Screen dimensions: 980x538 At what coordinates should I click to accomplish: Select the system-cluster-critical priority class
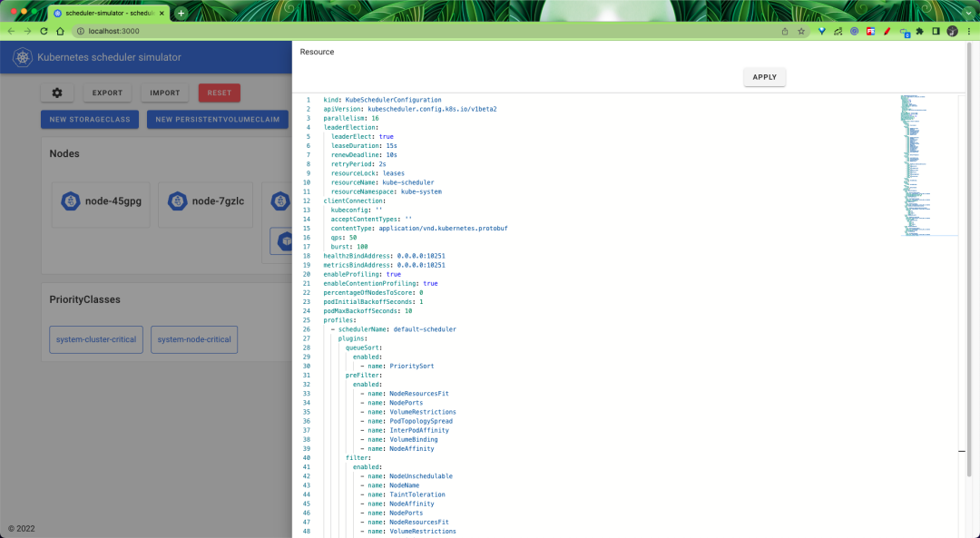[93, 339]
